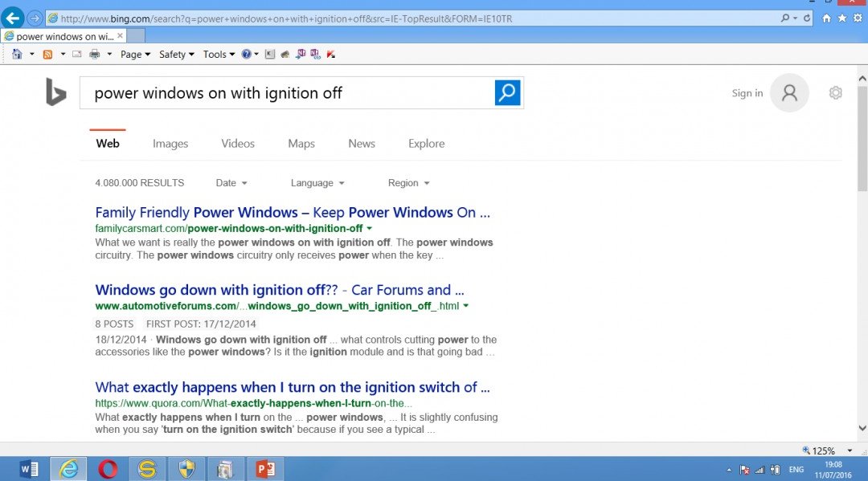
Task: Open Windows go down with ignition off result
Action: [x=280, y=290]
